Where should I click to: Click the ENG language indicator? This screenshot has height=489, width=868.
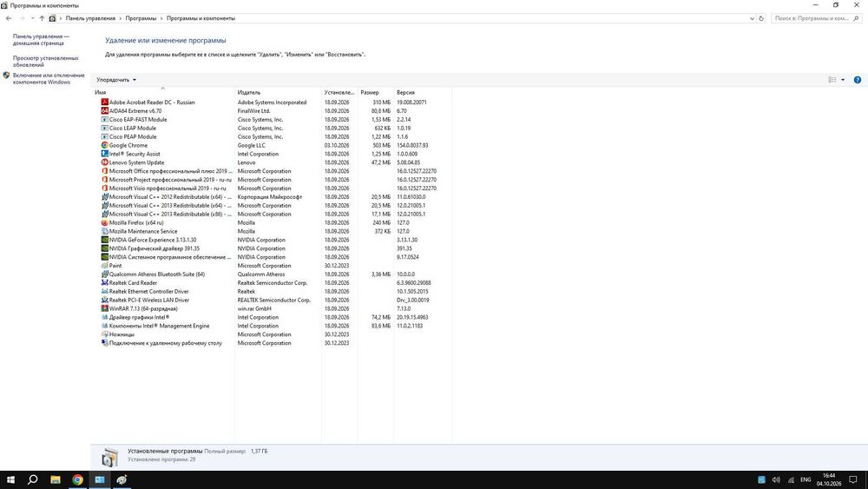[x=806, y=479]
